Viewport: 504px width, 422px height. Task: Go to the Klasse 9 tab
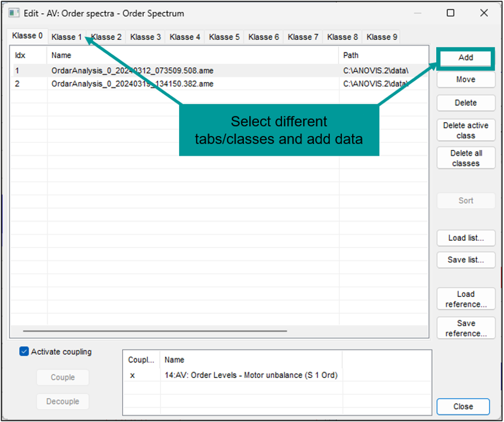click(x=382, y=37)
